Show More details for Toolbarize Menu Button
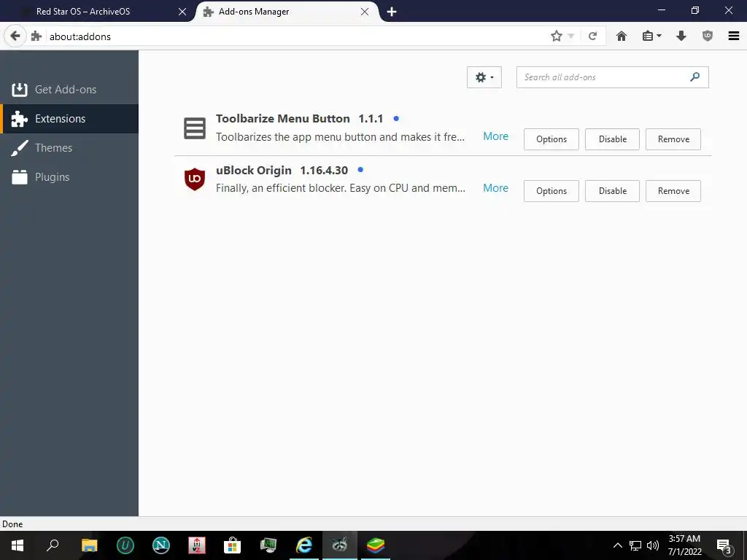Image resolution: width=747 pixels, height=560 pixels. 495,136
